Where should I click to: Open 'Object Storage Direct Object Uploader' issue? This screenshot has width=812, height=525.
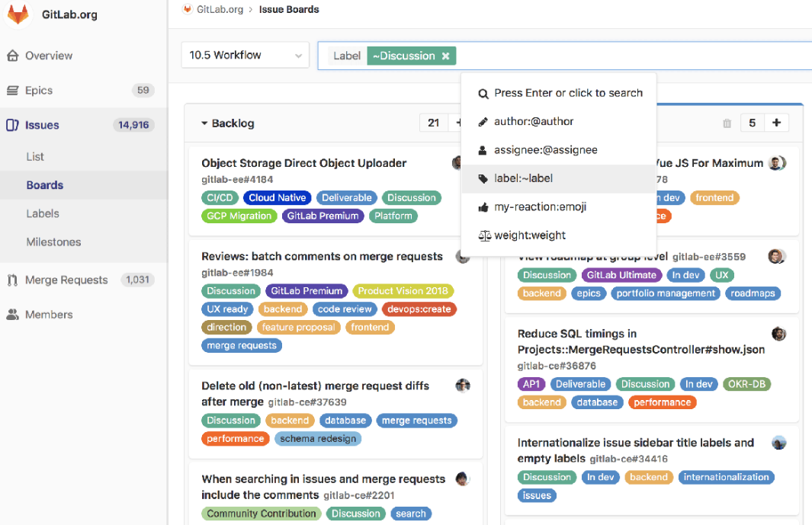click(x=304, y=163)
